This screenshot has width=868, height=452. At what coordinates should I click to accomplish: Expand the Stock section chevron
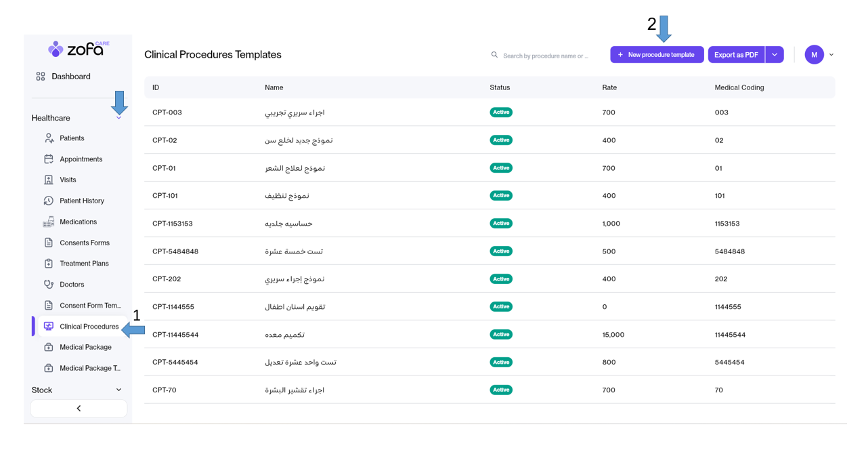[119, 390]
